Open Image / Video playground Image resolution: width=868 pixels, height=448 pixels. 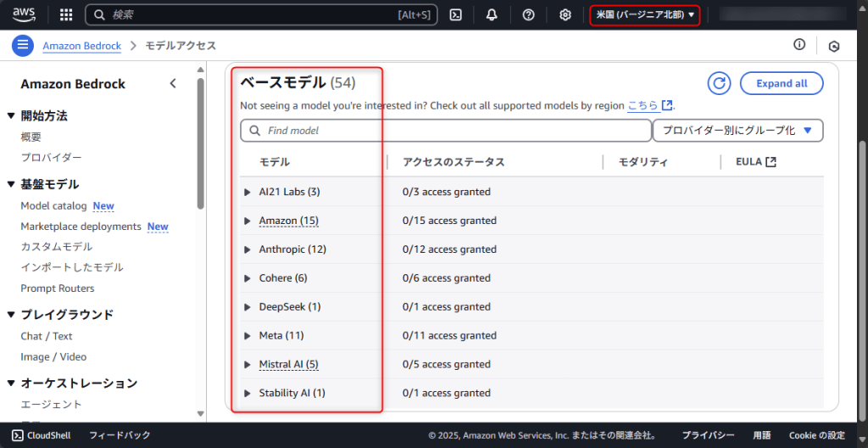click(53, 356)
